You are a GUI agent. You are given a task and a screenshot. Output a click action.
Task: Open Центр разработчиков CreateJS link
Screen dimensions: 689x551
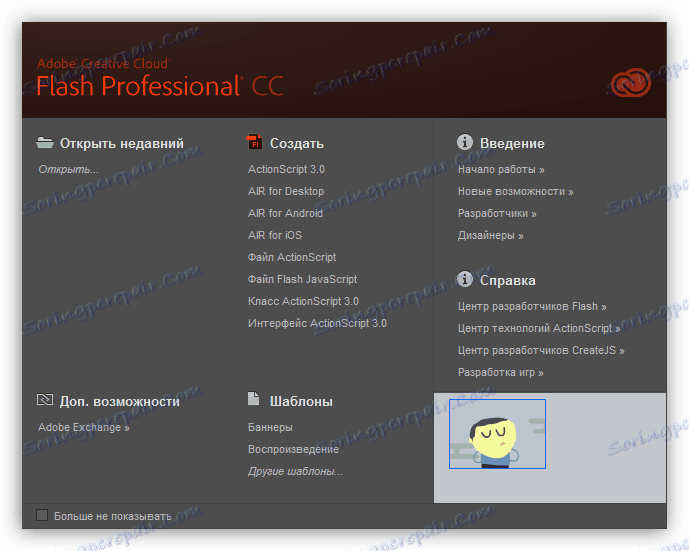(541, 350)
